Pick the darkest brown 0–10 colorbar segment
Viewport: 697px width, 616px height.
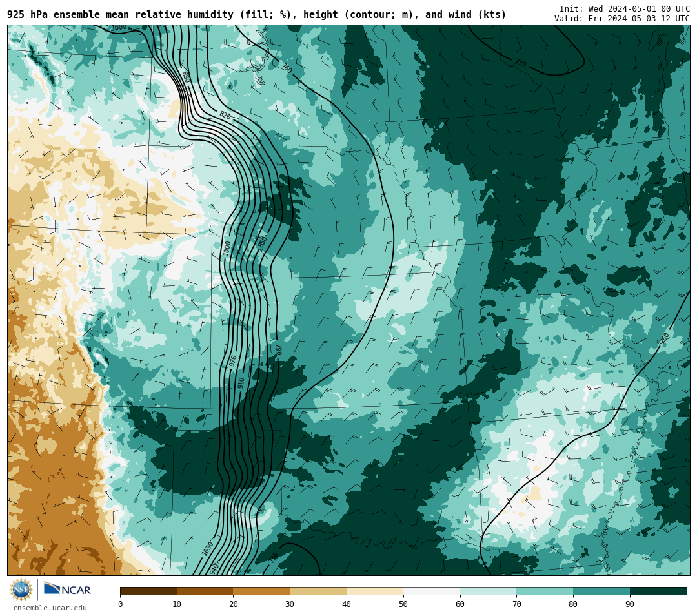pos(148,591)
